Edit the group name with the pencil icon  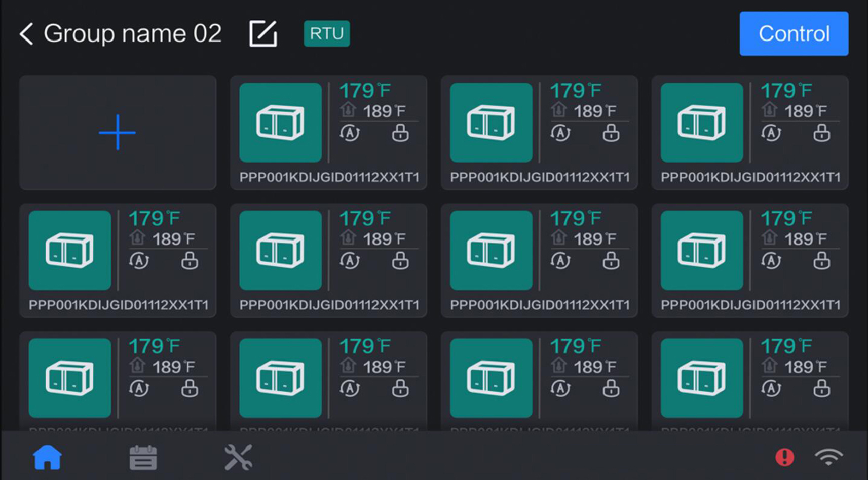(263, 34)
